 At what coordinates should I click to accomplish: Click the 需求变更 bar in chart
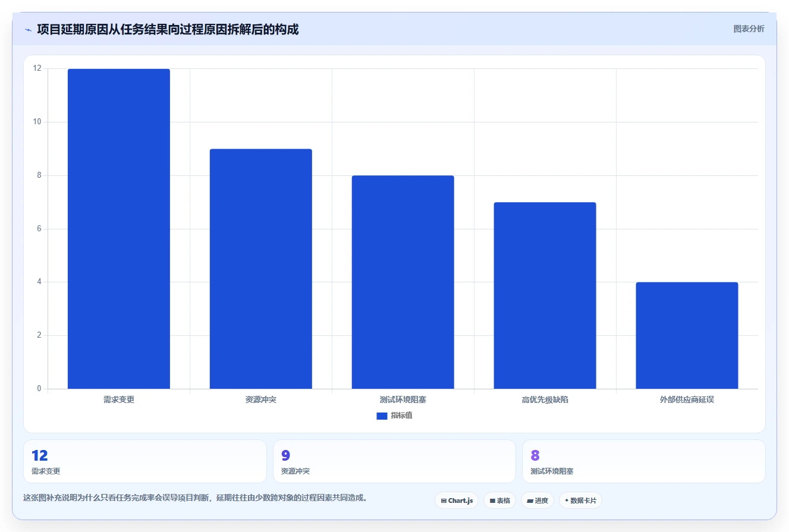(x=119, y=229)
